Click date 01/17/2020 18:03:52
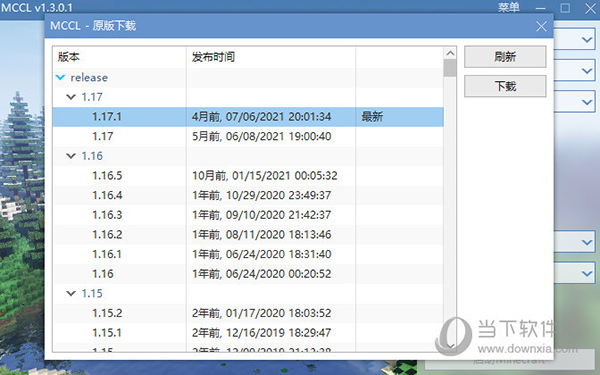The width and height of the screenshot is (600, 375). (278, 313)
